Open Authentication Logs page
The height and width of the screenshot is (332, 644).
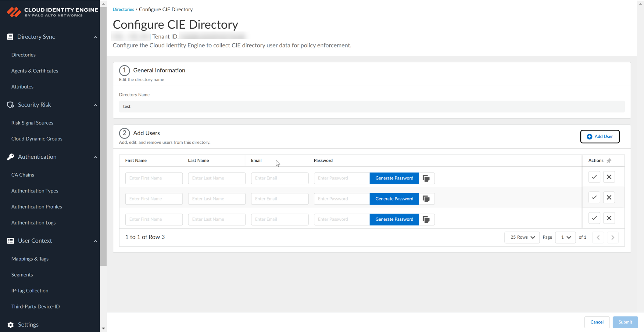pyautogui.click(x=34, y=223)
